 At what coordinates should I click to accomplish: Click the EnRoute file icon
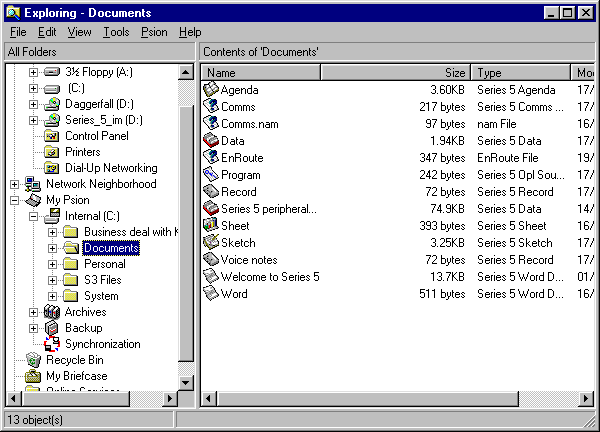[x=210, y=157]
